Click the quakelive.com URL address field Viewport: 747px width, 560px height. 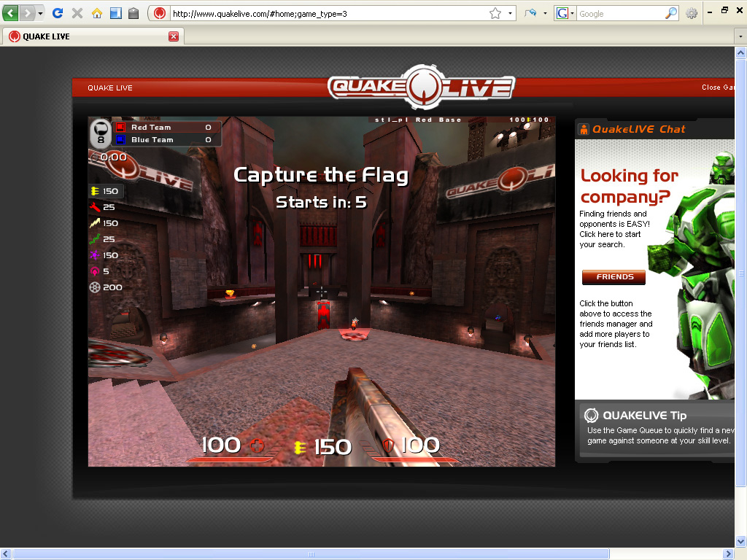(x=329, y=14)
